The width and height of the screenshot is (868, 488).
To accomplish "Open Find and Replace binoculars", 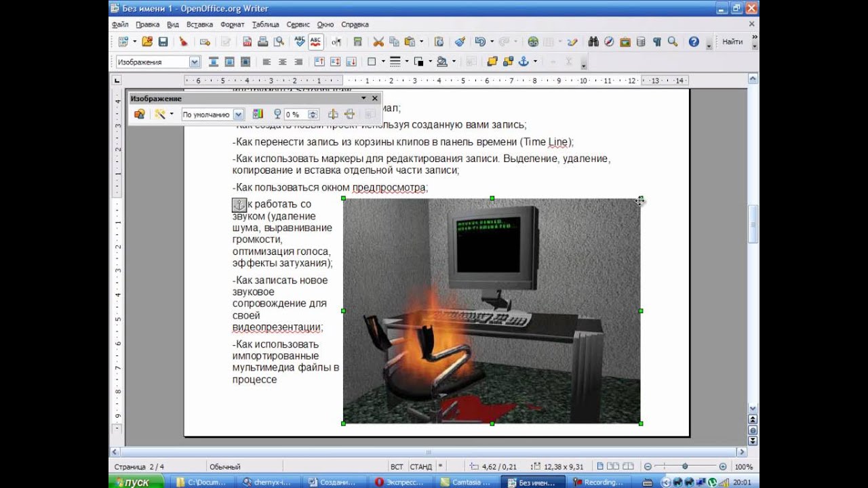I will coord(593,42).
